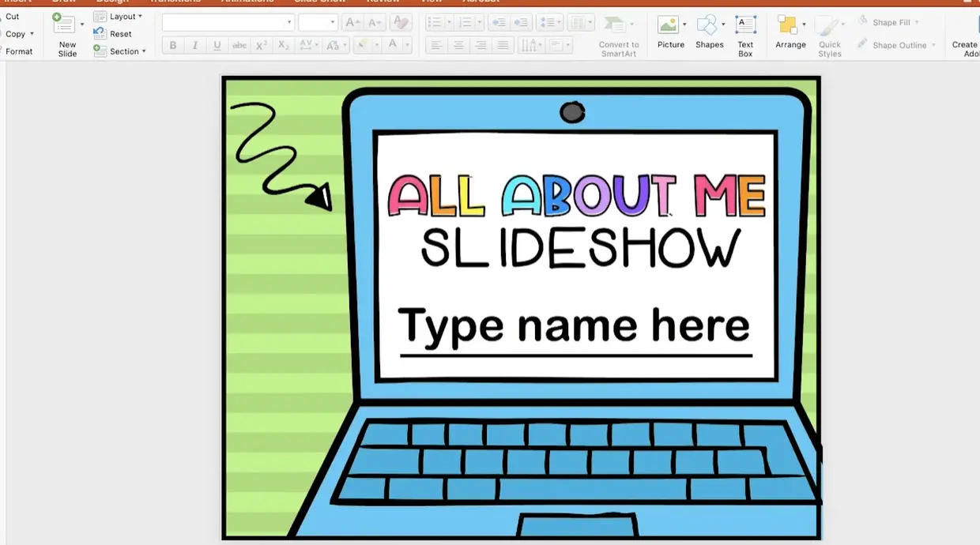Click the 'Type name here' text placeholder

point(574,326)
